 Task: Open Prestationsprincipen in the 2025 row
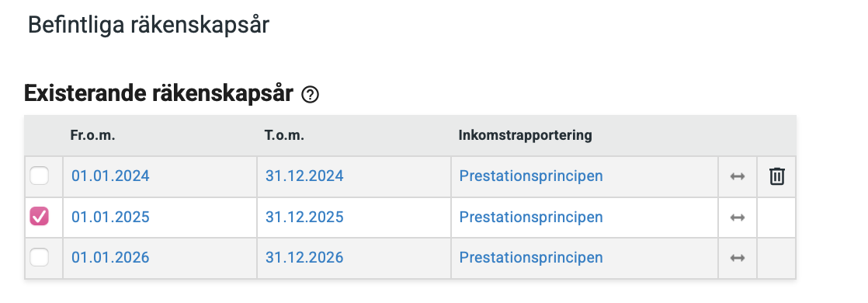tap(531, 217)
